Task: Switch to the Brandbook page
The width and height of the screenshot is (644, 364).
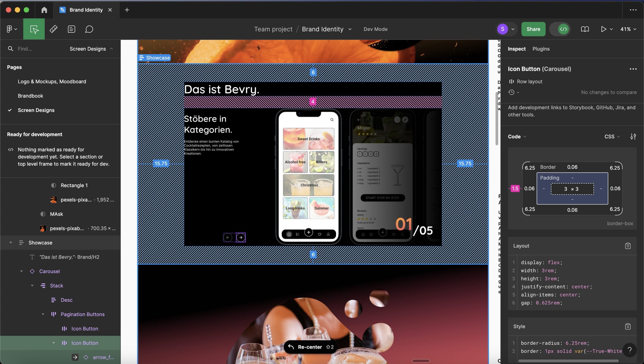Action: click(30, 96)
